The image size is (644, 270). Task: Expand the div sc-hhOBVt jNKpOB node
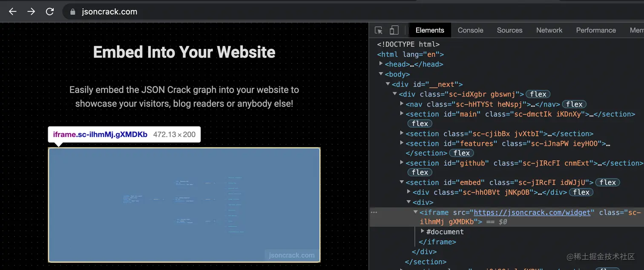[x=408, y=192]
